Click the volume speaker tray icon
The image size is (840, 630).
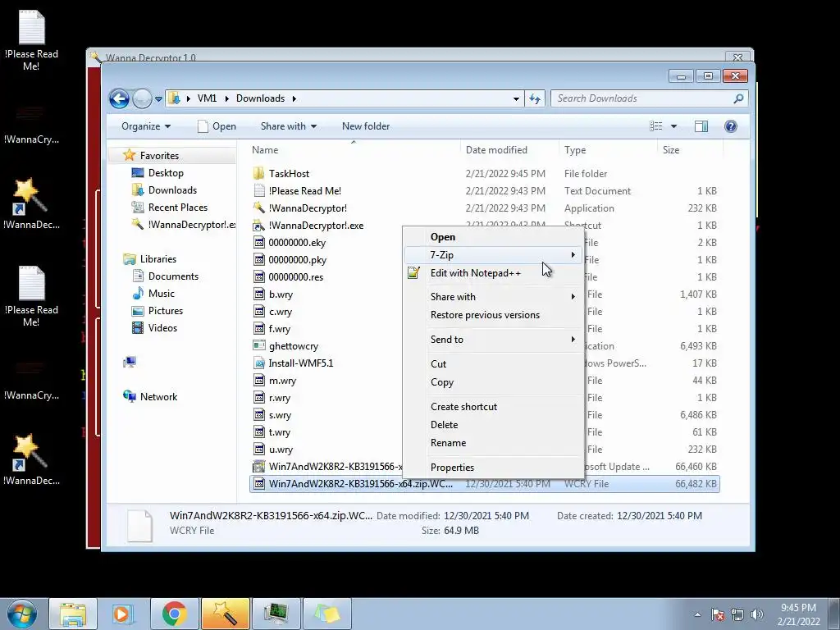coord(757,615)
